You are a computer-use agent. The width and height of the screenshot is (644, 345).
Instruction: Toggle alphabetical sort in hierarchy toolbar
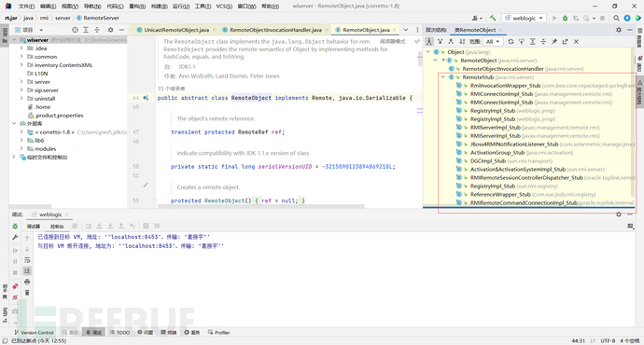(x=462, y=41)
